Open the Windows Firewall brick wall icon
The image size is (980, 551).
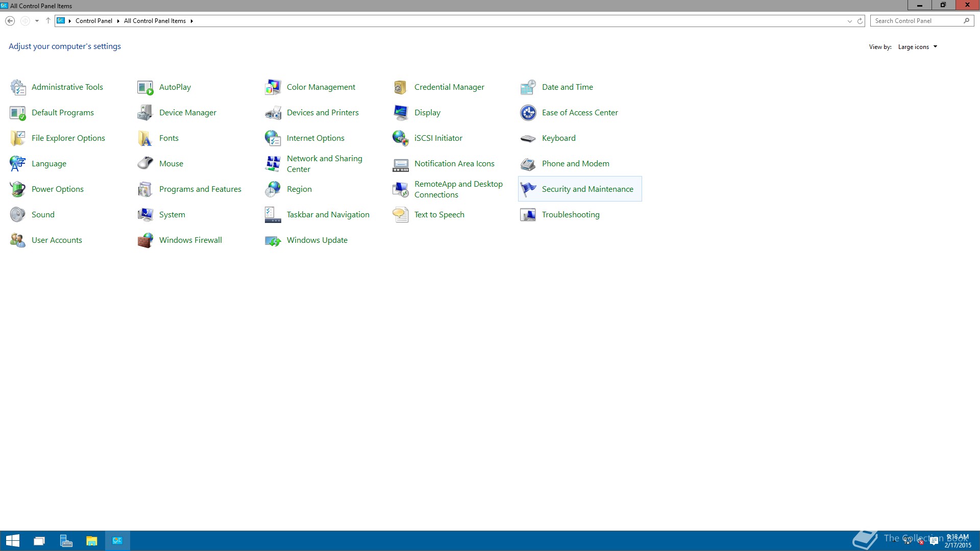point(145,240)
